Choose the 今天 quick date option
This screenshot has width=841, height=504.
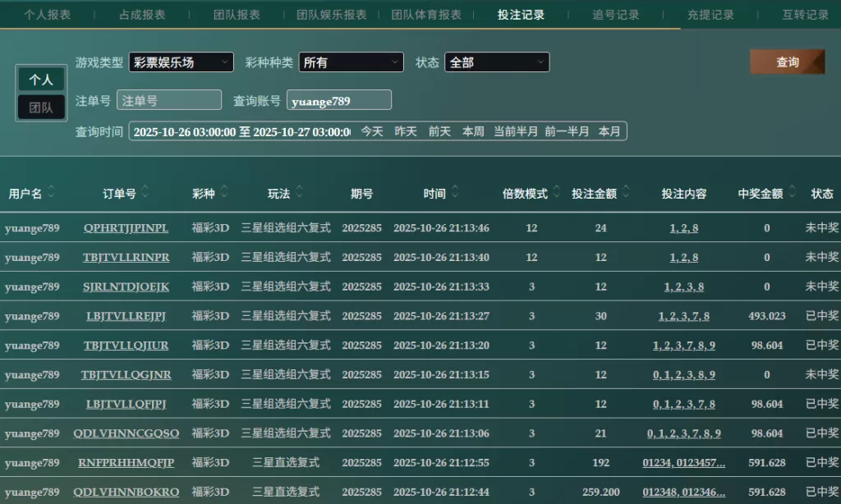coord(372,131)
